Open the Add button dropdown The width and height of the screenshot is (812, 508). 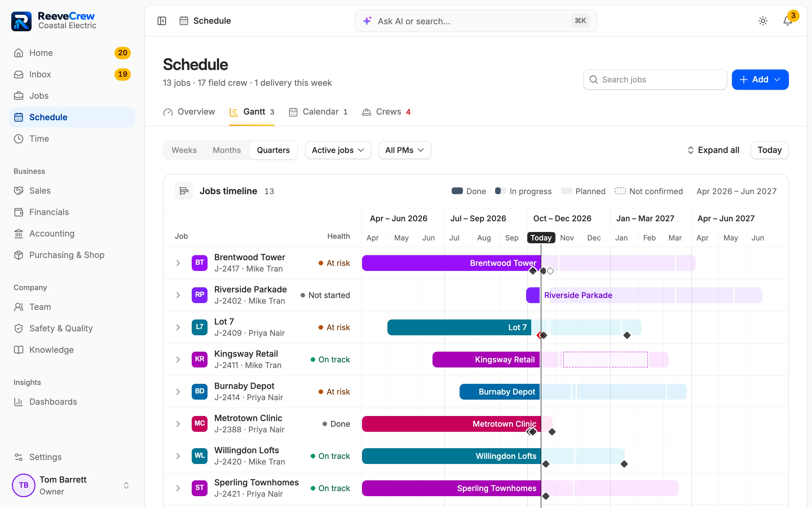760,80
